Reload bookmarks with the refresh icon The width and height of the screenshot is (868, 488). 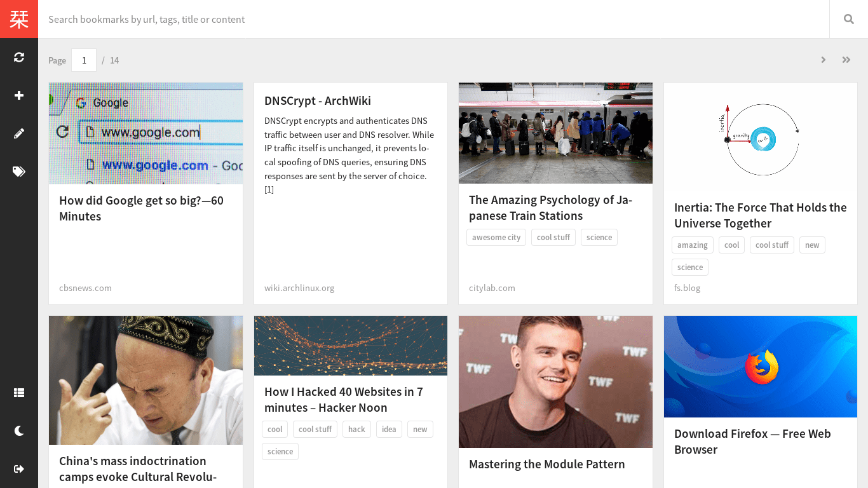point(19,57)
